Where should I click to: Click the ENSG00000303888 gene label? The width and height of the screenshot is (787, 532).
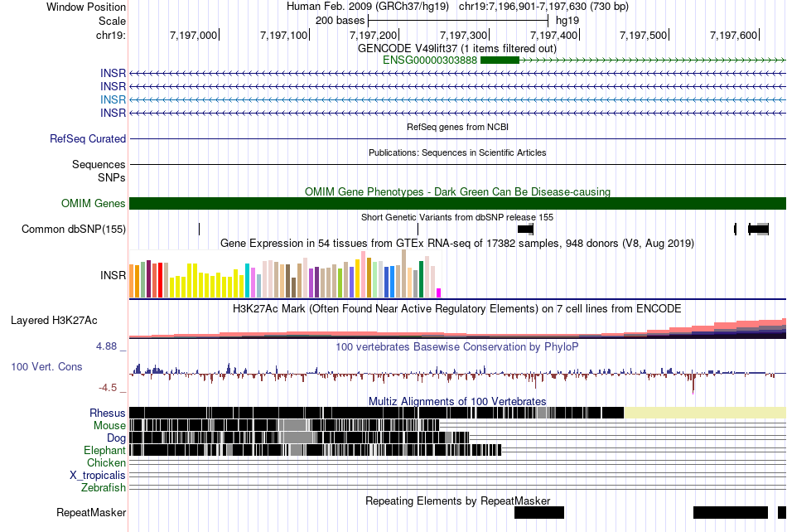[430, 60]
